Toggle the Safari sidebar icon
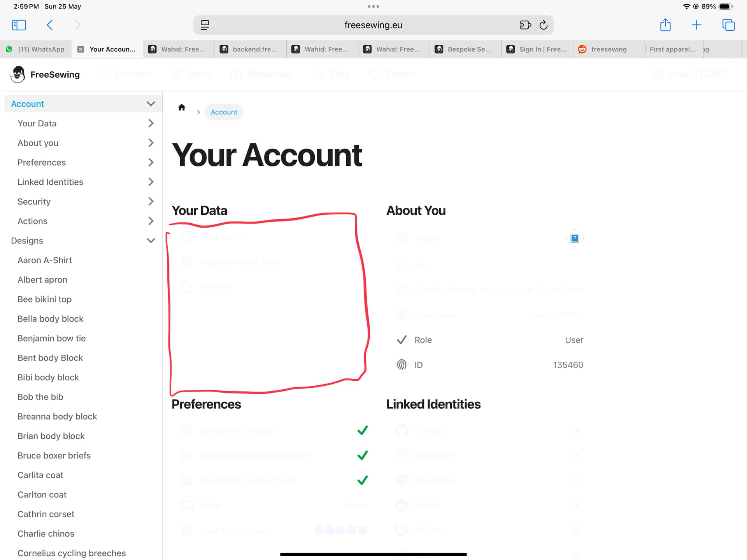This screenshot has width=747, height=560. (x=19, y=25)
